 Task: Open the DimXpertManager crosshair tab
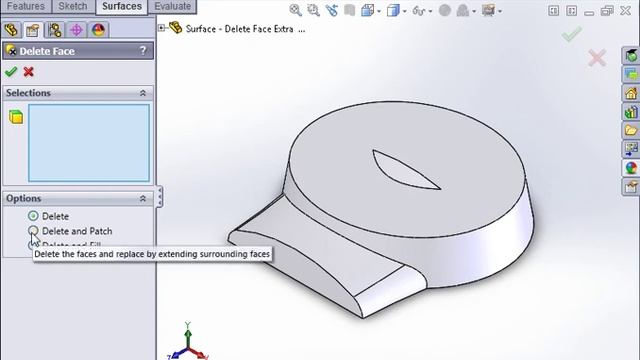pyautogui.click(x=76, y=30)
